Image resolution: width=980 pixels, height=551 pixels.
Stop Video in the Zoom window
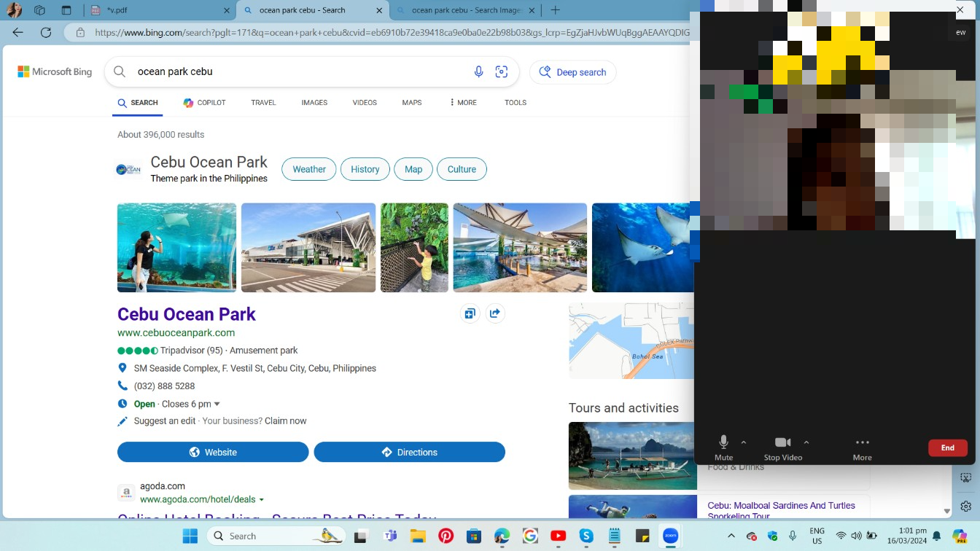click(x=783, y=447)
